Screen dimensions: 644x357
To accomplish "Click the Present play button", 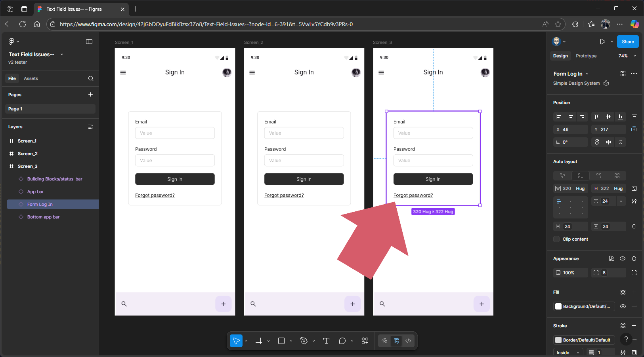I will coord(602,42).
